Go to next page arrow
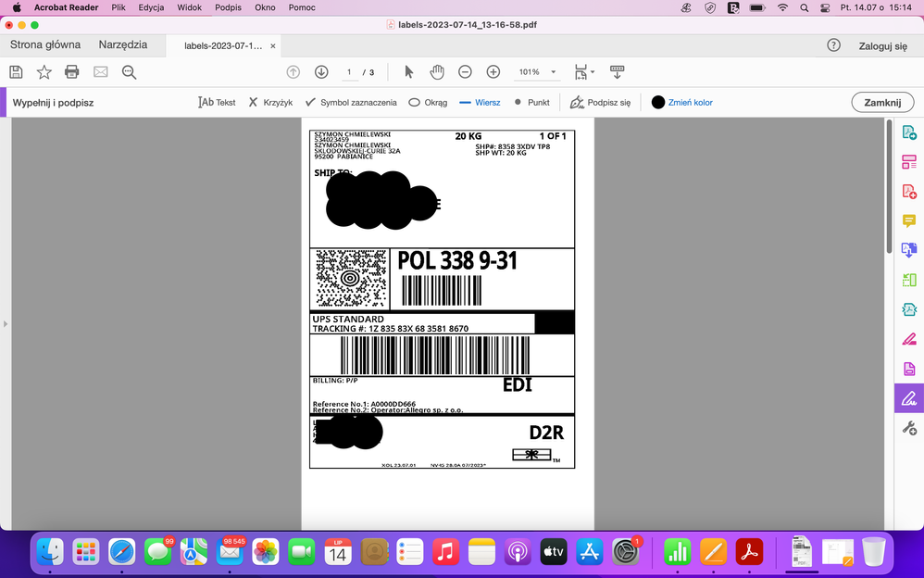 pos(321,72)
